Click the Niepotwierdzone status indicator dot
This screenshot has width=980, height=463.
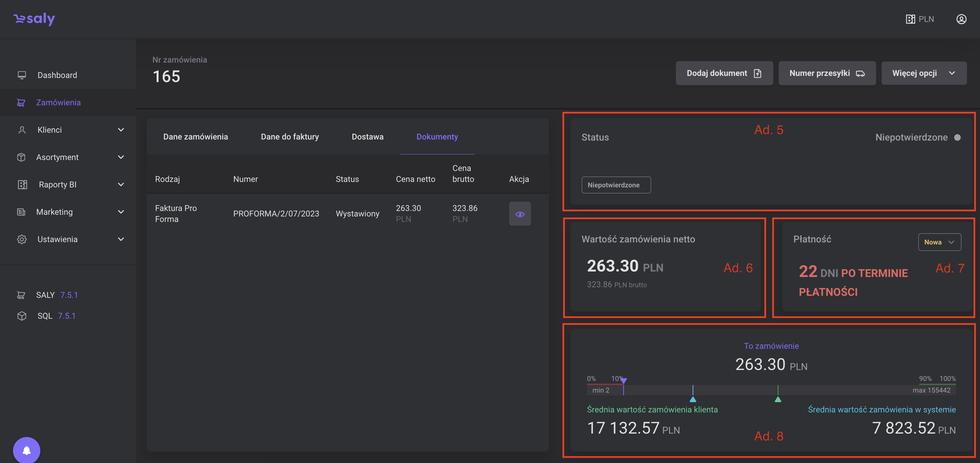coord(957,137)
